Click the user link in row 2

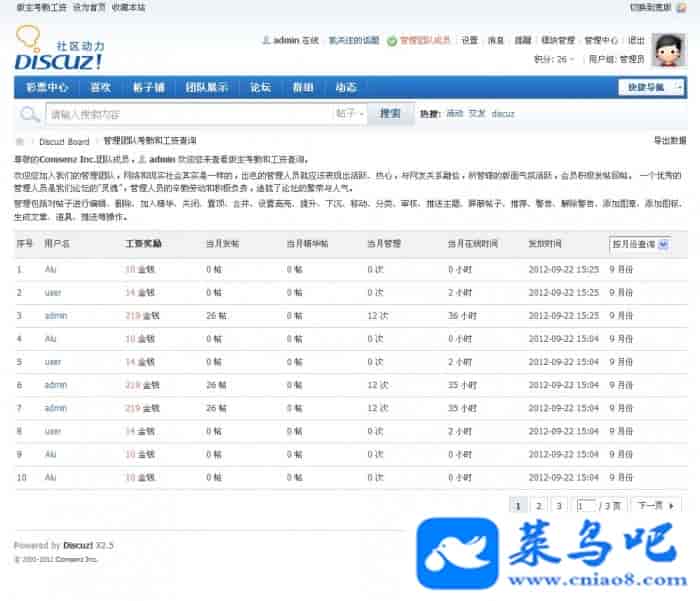tap(53, 293)
